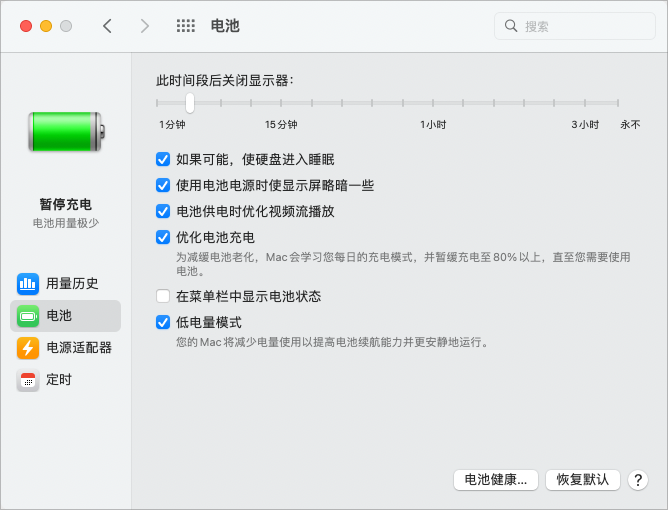Uncheck 优化电池充电 option
The height and width of the screenshot is (510, 668).
163,237
